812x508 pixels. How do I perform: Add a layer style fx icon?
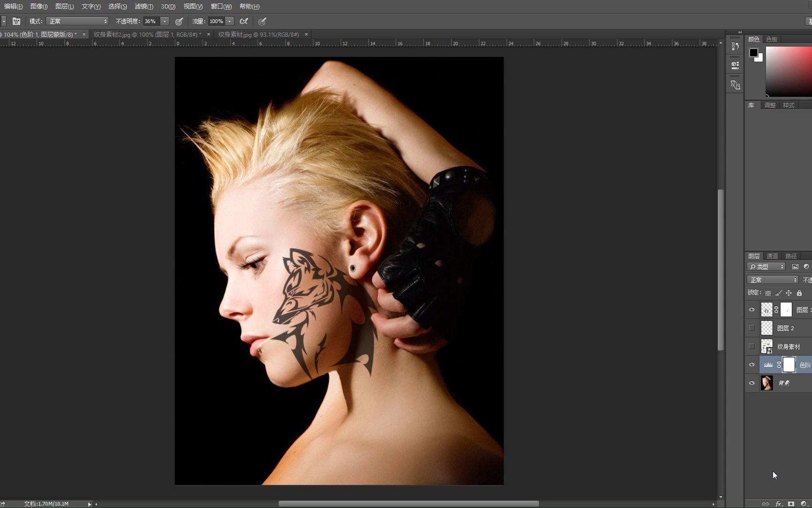point(779,504)
